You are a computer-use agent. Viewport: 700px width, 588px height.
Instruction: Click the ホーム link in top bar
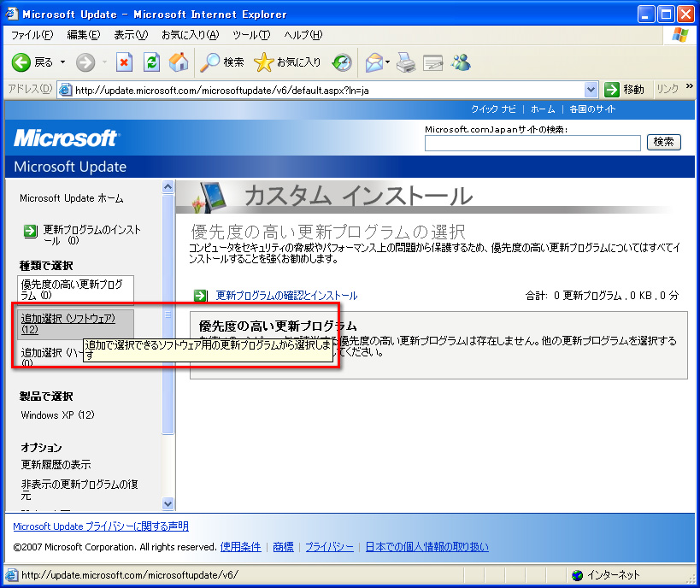tap(543, 109)
